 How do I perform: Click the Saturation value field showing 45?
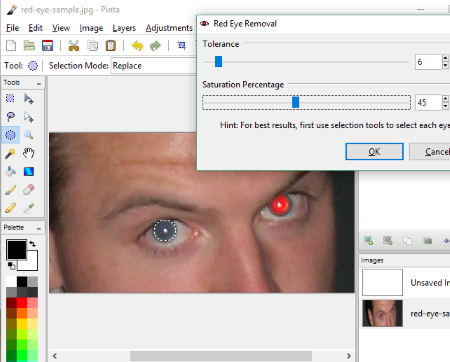pyautogui.click(x=428, y=103)
